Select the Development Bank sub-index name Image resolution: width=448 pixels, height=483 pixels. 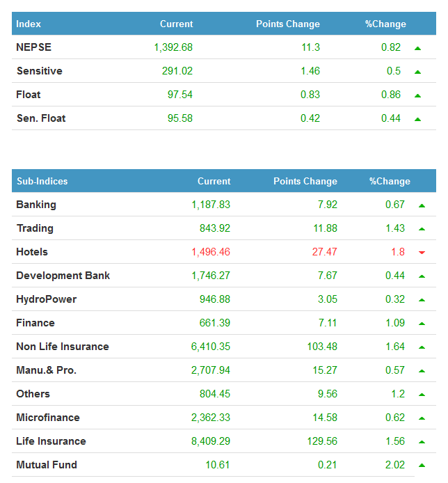pyautogui.click(x=63, y=276)
